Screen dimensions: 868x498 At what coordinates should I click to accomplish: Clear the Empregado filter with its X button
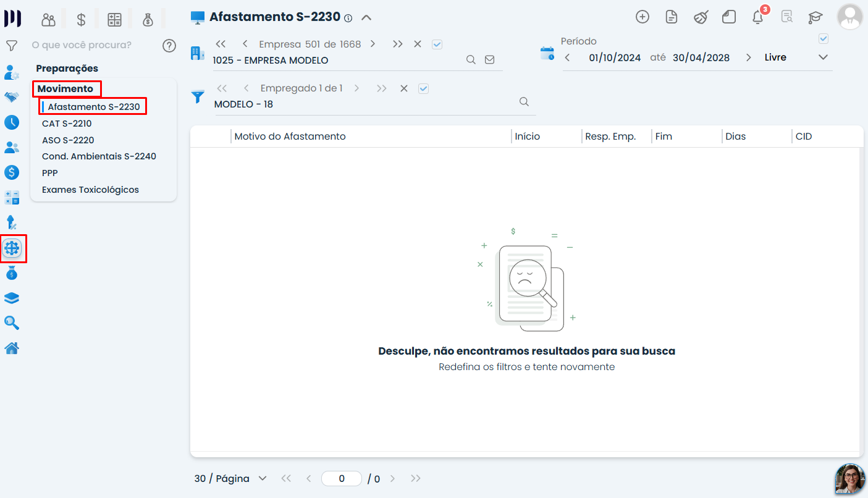pyautogui.click(x=404, y=88)
